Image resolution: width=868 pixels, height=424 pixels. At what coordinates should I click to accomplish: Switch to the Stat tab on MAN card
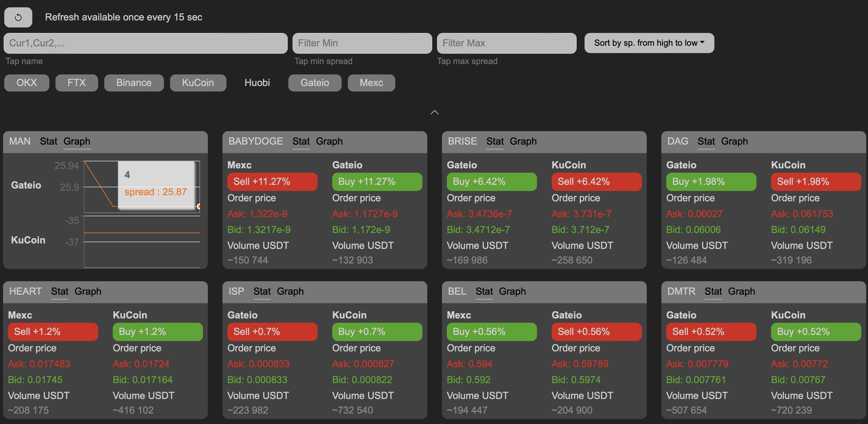(48, 141)
